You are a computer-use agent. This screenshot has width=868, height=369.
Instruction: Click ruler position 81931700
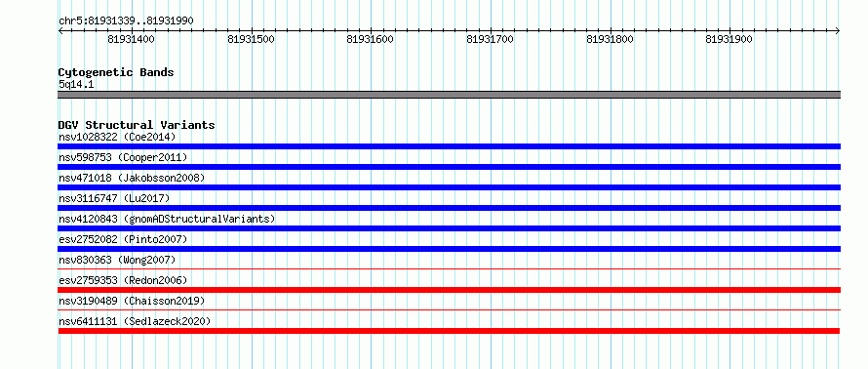coord(490,39)
